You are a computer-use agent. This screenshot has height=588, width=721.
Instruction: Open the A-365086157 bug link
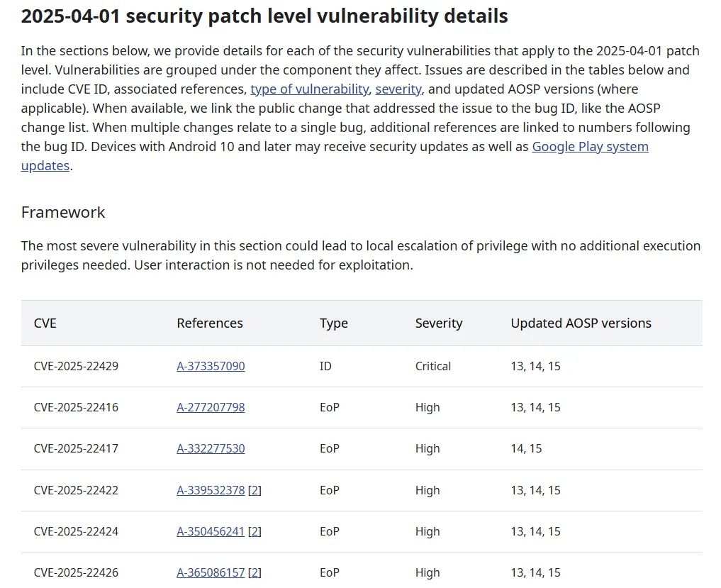(211, 573)
